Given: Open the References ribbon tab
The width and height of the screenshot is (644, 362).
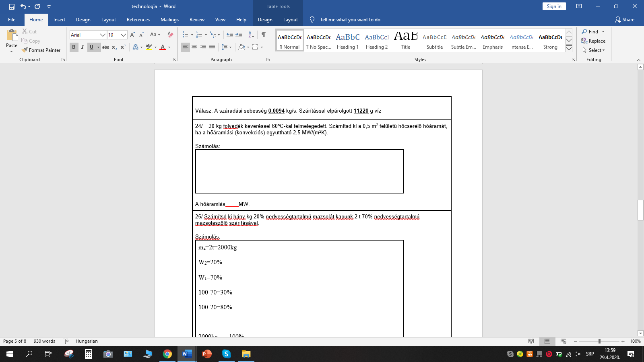Looking at the screenshot, I should coord(138,20).
